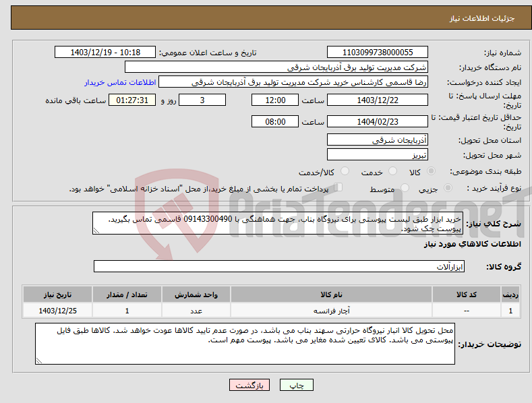Click the announcement date field 1403/12/19 - 10:18
Viewport: 532px width, 403px height.
tap(105, 53)
